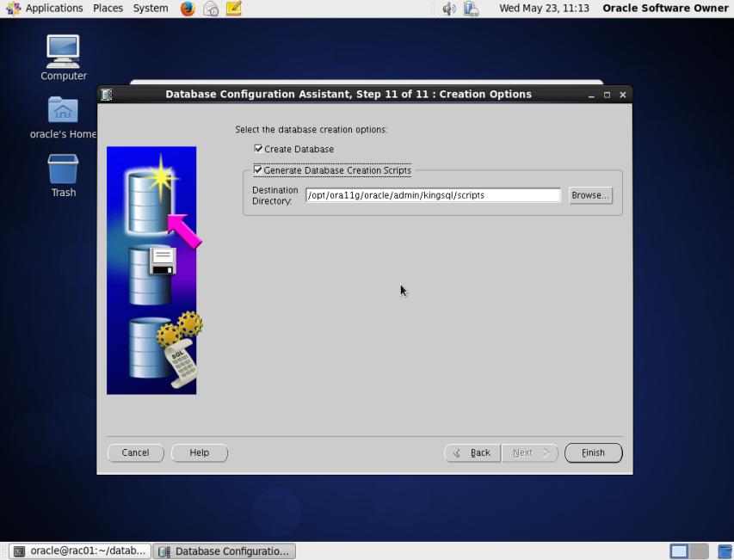Open oracle's Home folder on the desktop
This screenshot has width=734, height=560.
tap(62, 112)
